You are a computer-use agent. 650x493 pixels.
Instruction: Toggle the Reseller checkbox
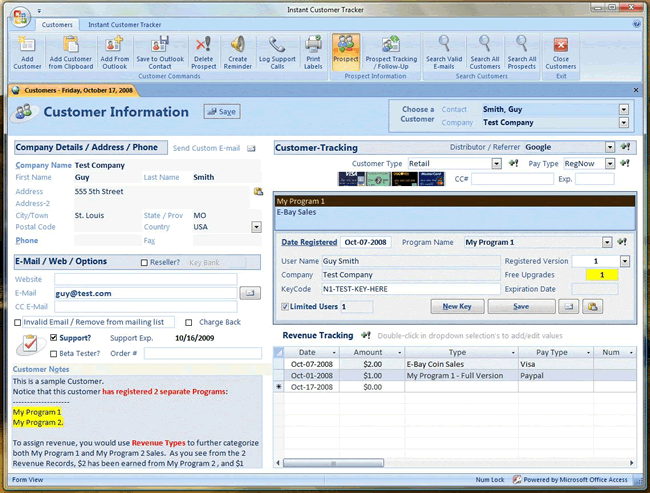(x=145, y=262)
